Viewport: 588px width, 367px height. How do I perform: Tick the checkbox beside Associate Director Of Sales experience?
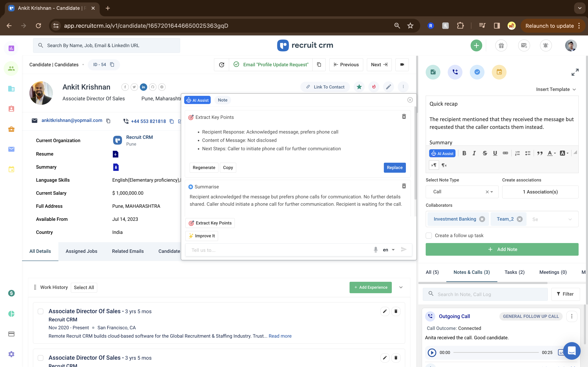pos(40,311)
